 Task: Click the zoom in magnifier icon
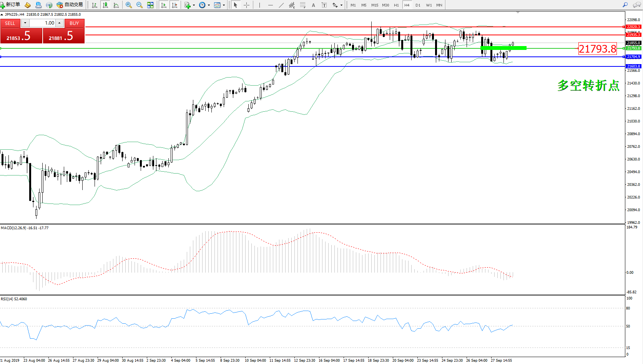129,5
